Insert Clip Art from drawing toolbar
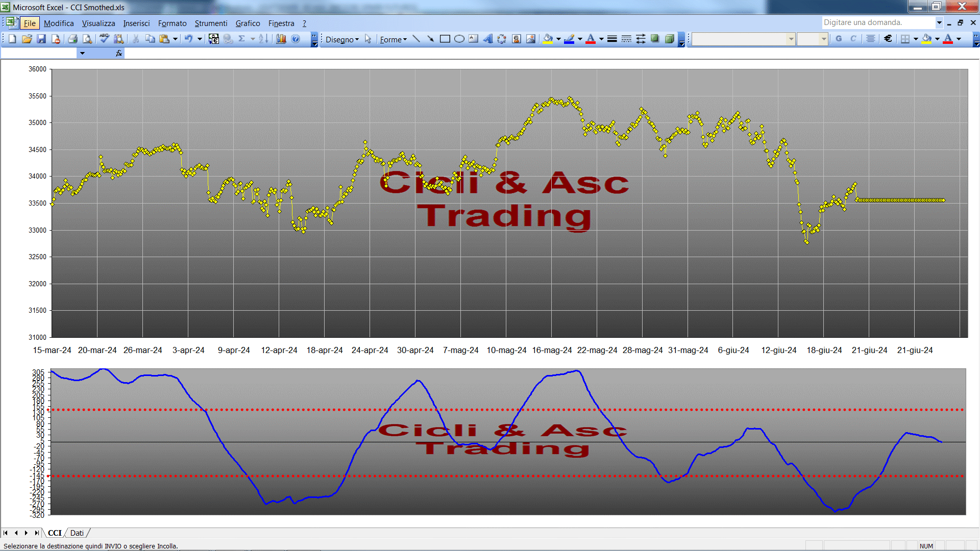 click(x=517, y=39)
